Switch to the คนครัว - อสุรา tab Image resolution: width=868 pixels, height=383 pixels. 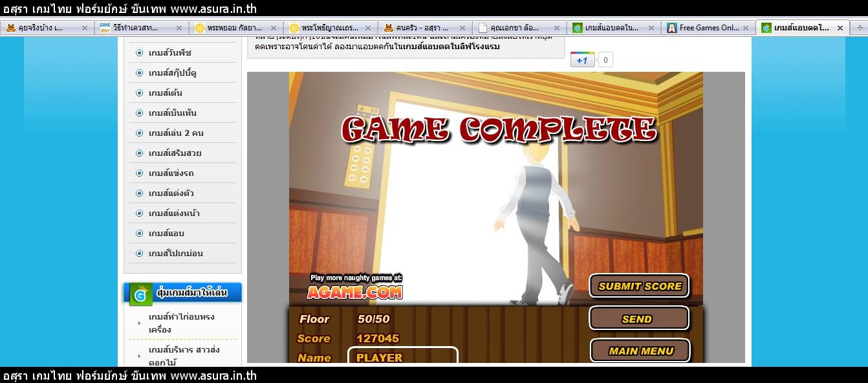point(424,28)
